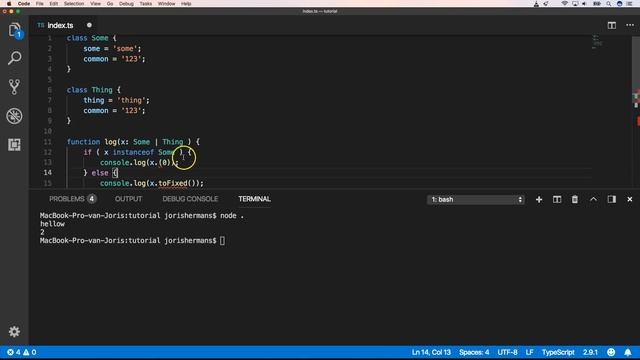Kill the terminal with trash icon
Image resolution: width=640 pixels, height=360 pixels.
pyautogui.click(x=575, y=199)
